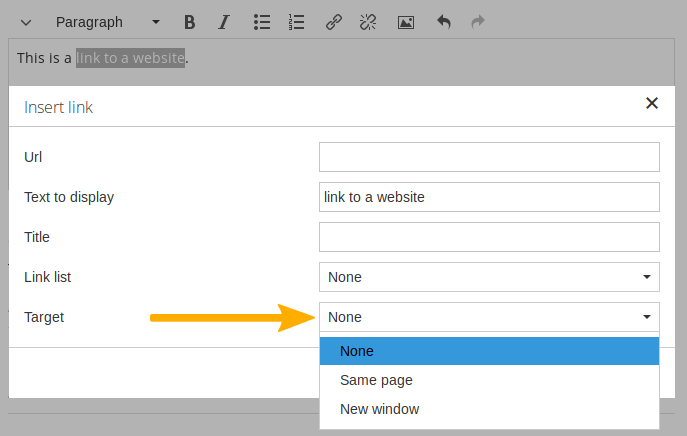Close the Insert link dialog
Screen dimensions: 687x436
point(652,103)
